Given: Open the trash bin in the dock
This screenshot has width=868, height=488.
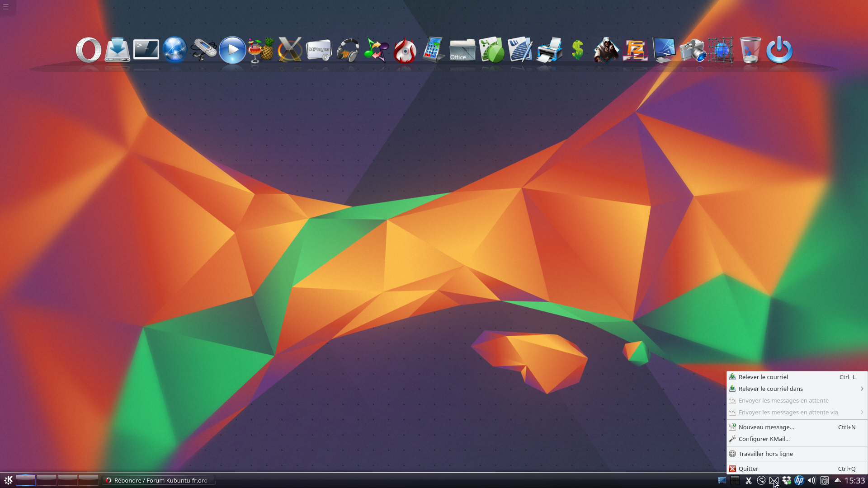Looking at the screenshot, I should pos(750,50).
